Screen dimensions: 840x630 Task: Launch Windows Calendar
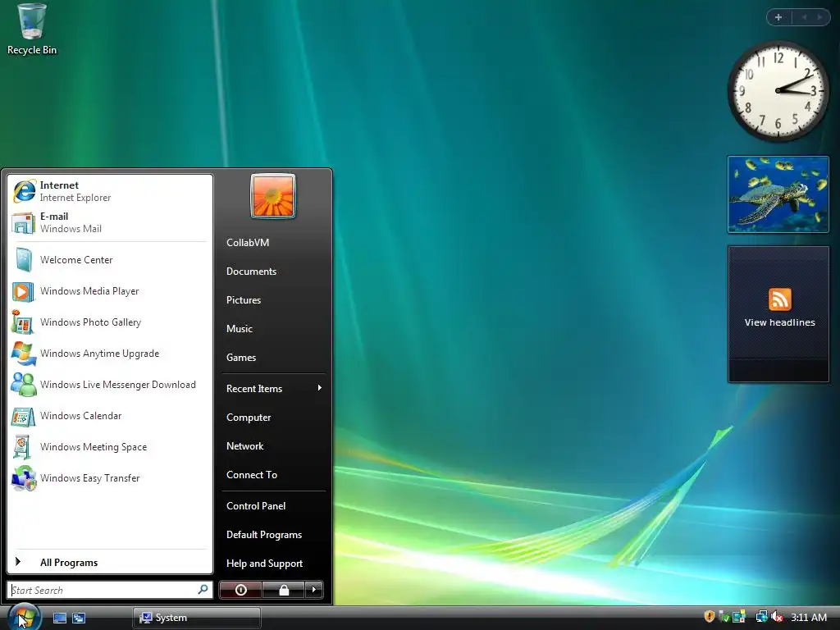pyautogui.click(x=110, y=416)
